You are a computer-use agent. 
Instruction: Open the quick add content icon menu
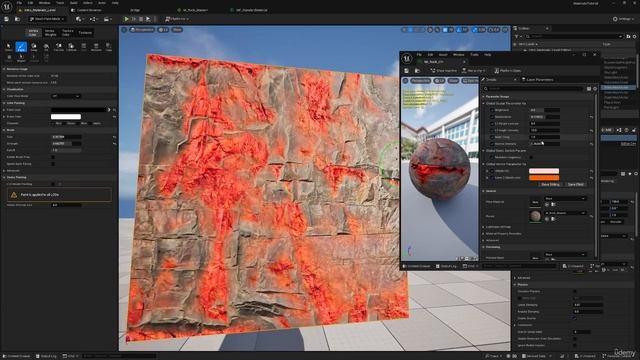click(79, 19)
